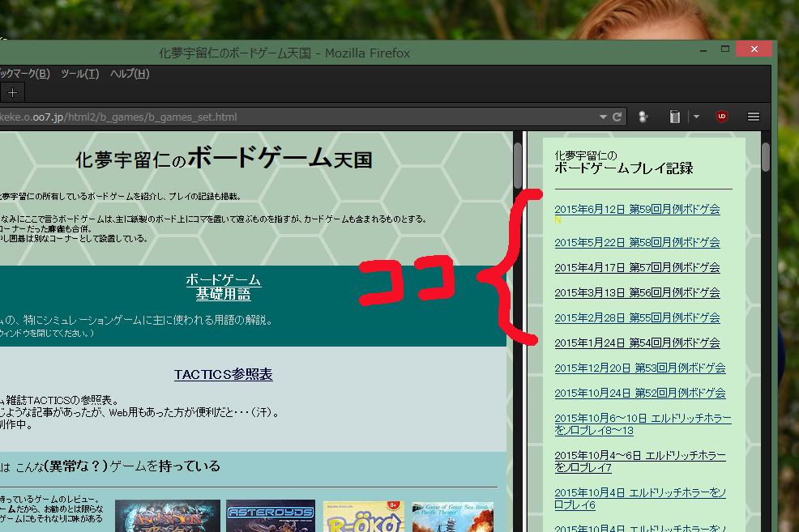Open a new tab with the plus button

tap(13, 93)
